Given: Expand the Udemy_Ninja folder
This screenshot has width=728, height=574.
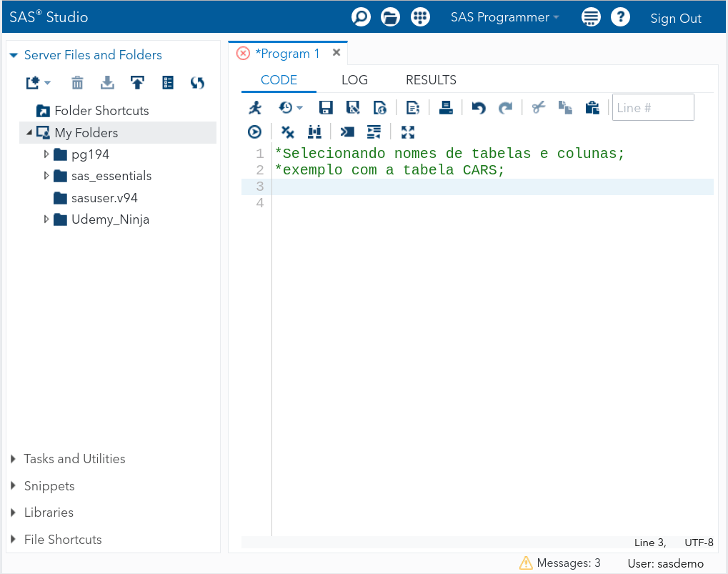Looking at the screenshot, I should click(46, 219).
